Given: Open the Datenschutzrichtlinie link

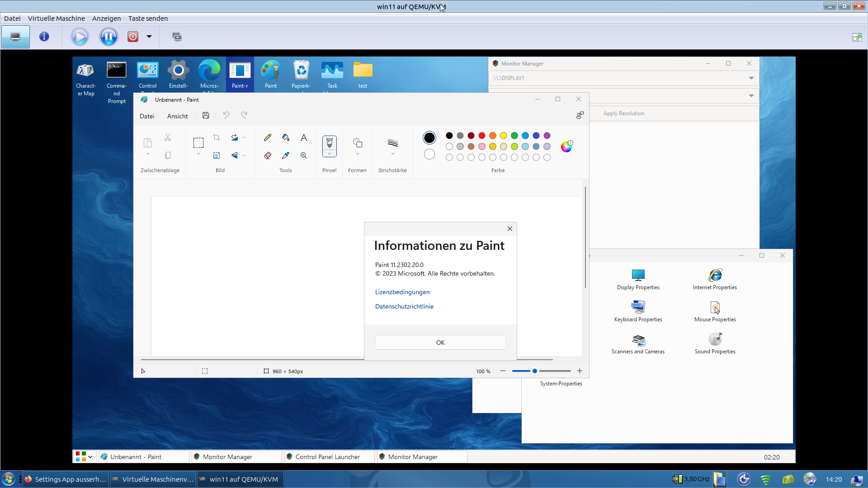Looking at the screenshot, I should point(404,306).
